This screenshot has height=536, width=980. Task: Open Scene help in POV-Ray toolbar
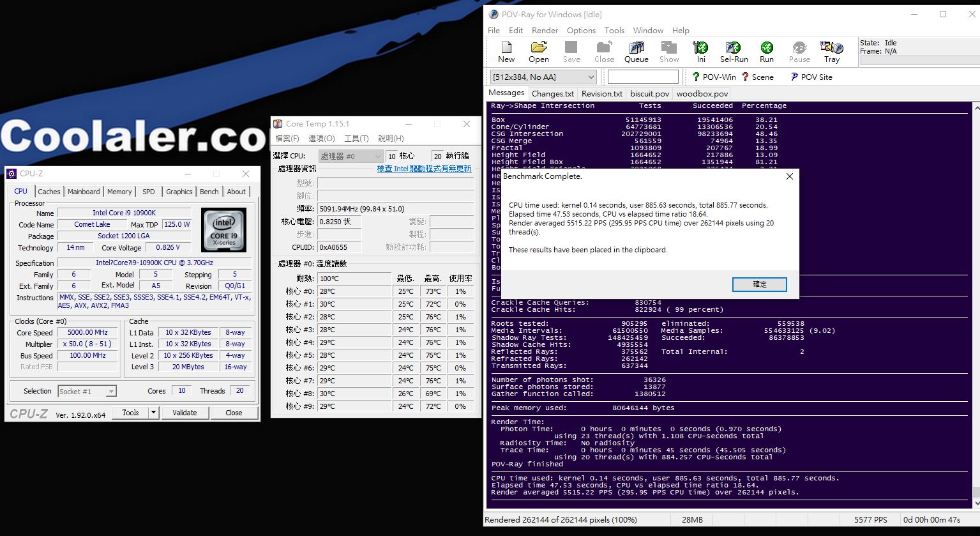pyautogui.click(x=758, y=77)
